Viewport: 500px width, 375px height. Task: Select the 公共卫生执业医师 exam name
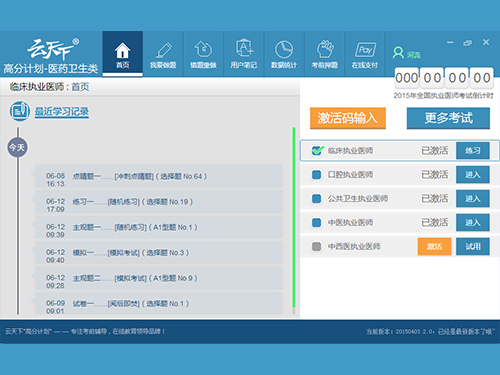358,199
